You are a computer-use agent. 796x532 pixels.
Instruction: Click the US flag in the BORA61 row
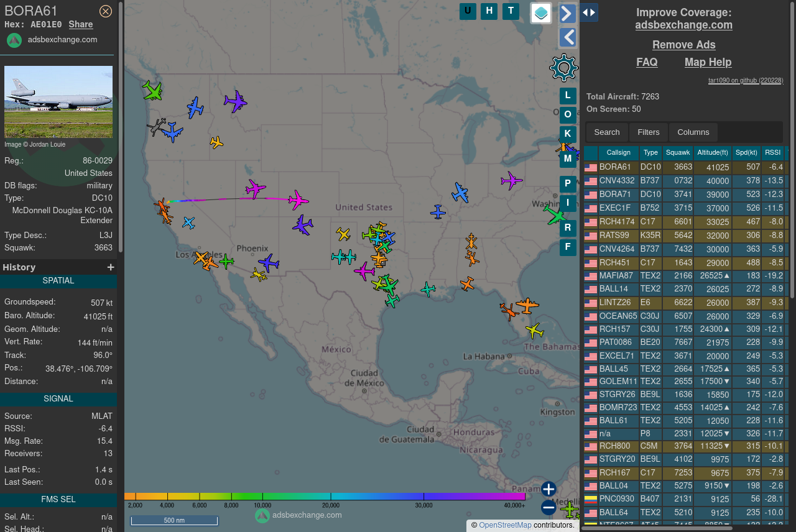pos(591,168)
